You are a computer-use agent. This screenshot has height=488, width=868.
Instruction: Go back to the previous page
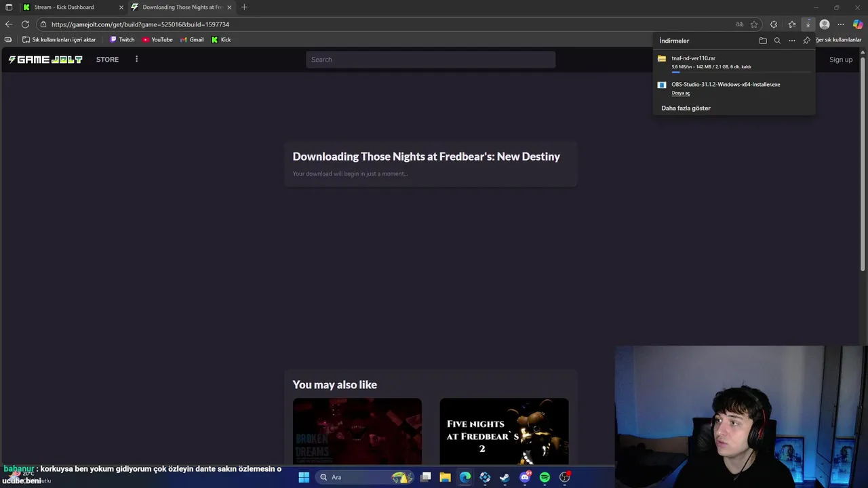point(9,24)
